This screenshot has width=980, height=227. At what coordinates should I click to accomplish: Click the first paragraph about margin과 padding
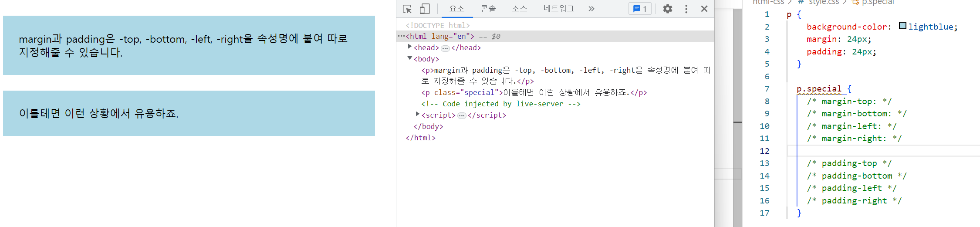click(189, 45)
